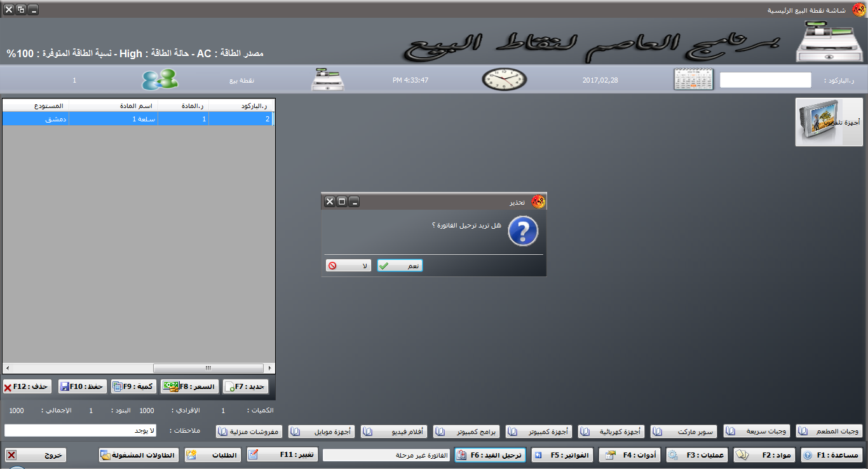Open the أدوات : F4 tools menu
Viewport: 868px width, 469px height.
coord(630,455)
